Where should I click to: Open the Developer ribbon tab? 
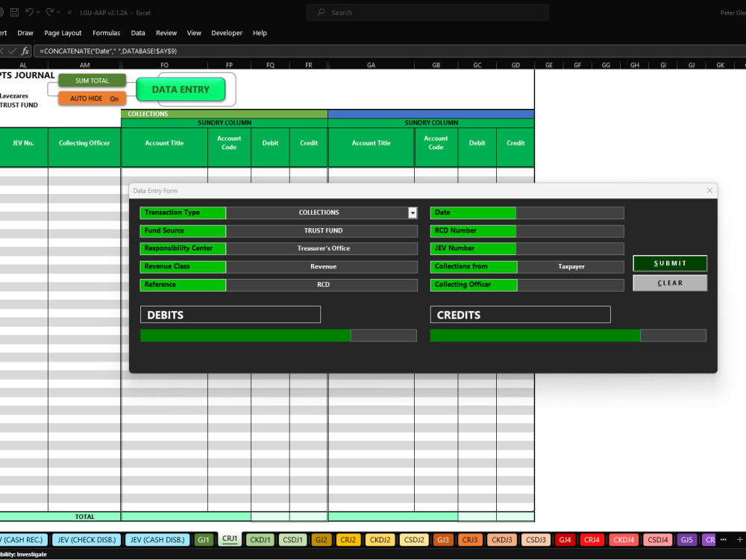(227, 33)
